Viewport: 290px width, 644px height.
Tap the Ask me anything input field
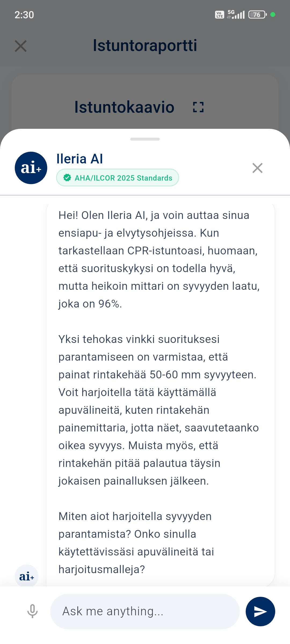pyautogui.click(x=145, y=611)
